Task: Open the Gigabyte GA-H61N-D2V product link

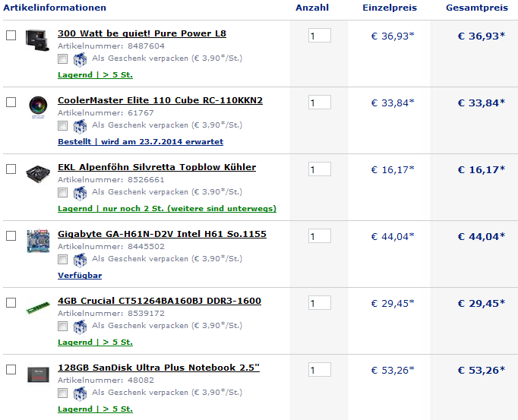Action: click(x=162, y=234)
